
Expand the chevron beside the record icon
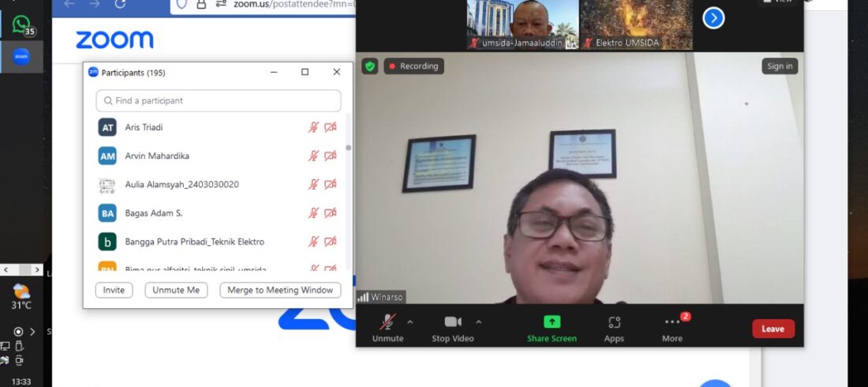pos(32,332)
